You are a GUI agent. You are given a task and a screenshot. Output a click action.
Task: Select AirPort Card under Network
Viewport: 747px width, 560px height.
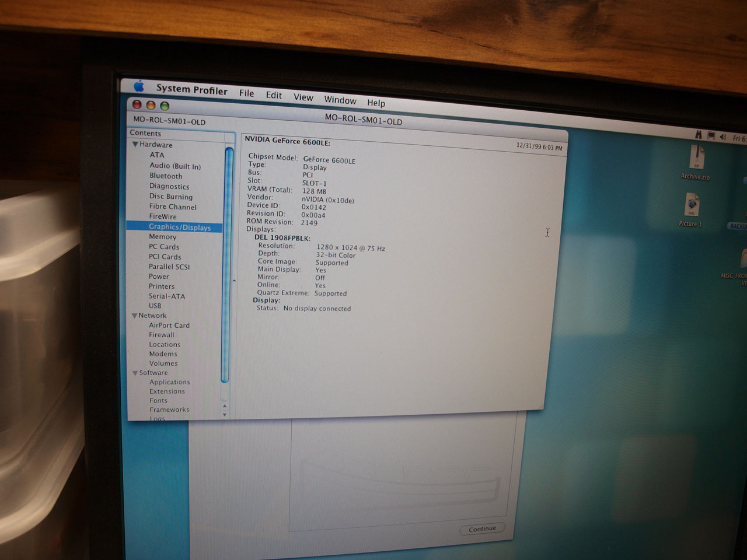tap(169, 325)
